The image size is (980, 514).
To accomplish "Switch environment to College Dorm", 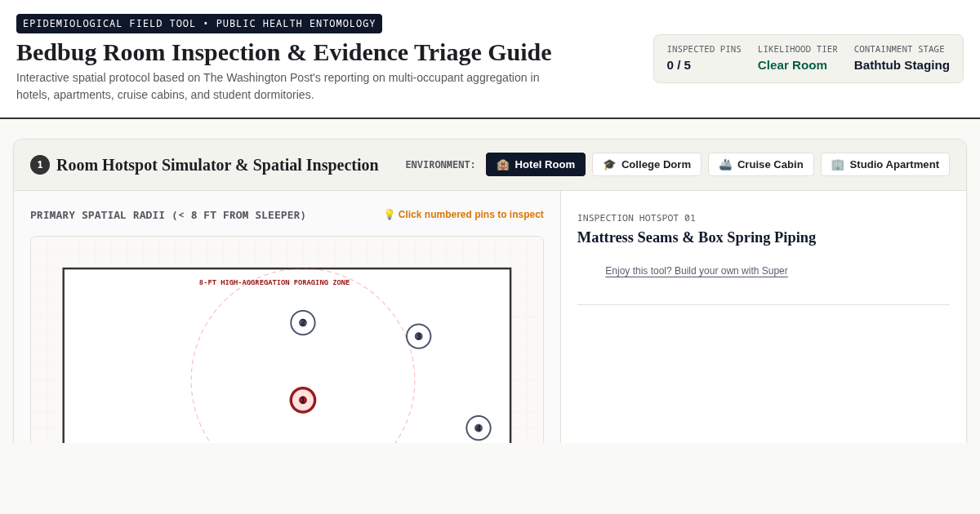I will [647, 164].
